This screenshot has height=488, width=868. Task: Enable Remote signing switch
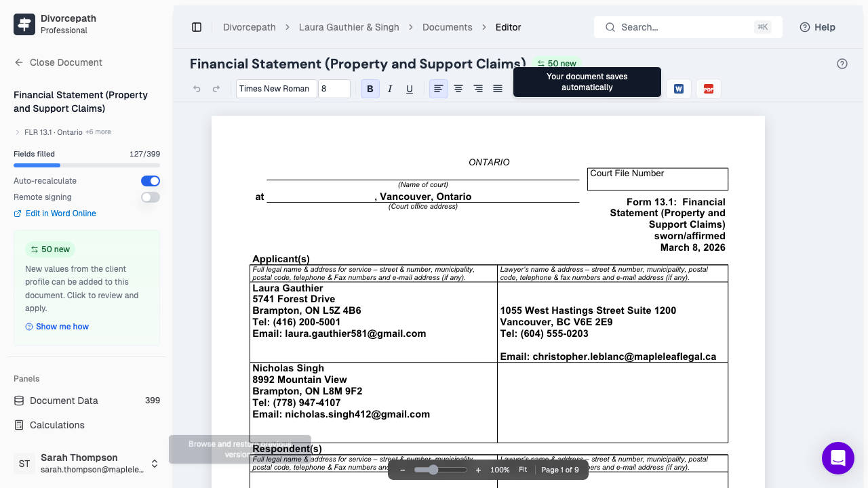[151, 197]
